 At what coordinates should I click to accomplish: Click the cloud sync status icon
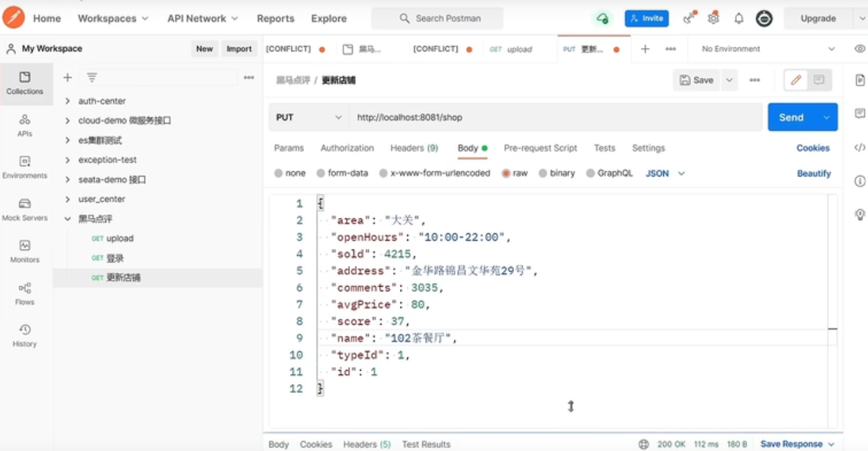603,18
